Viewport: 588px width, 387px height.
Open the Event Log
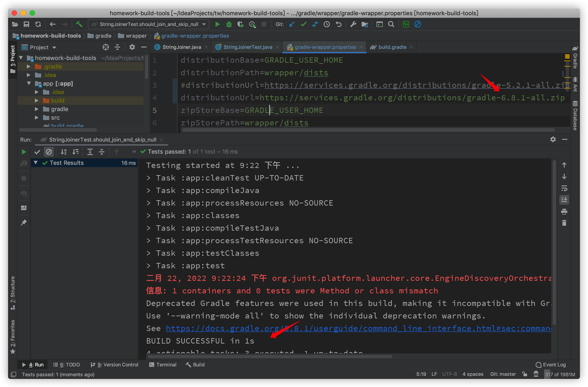[551, 365]
